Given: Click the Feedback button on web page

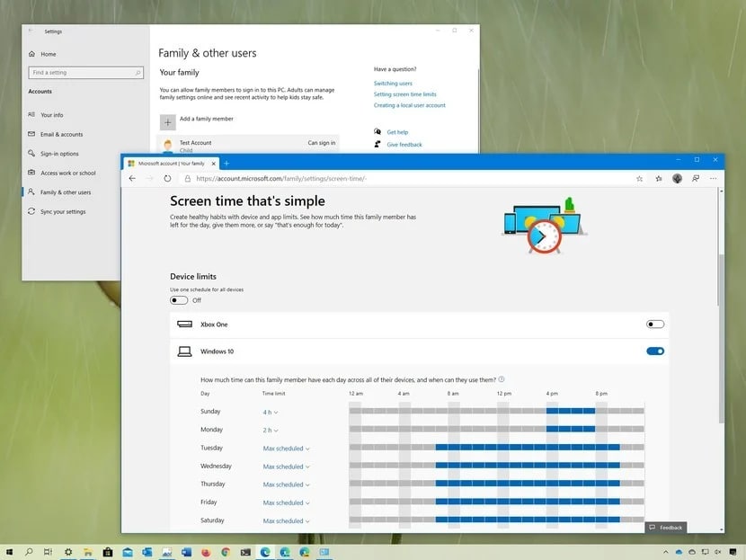Looking at the screenshot, I should tap(666, 527).
